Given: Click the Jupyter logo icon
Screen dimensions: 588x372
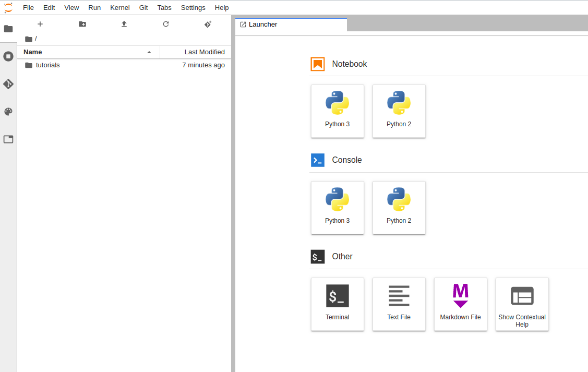Looking at the screenshot, I should tap(8, 7).
